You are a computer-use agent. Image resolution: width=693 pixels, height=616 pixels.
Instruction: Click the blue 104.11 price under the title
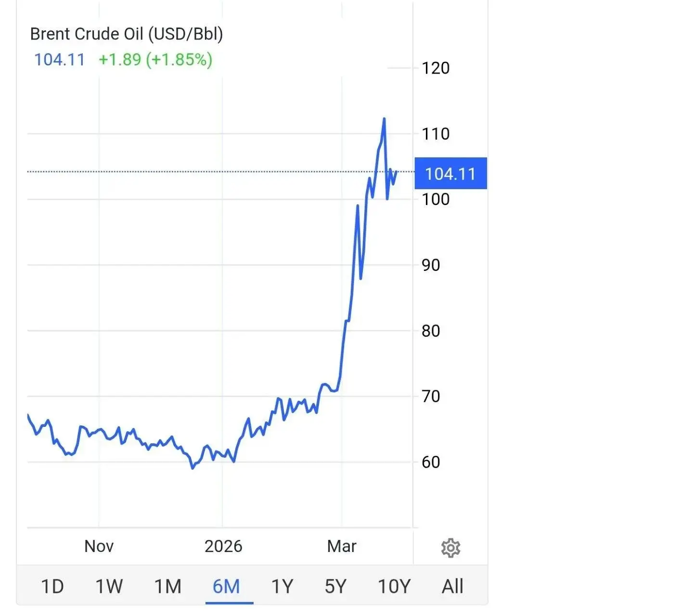[x=59, y=60]
